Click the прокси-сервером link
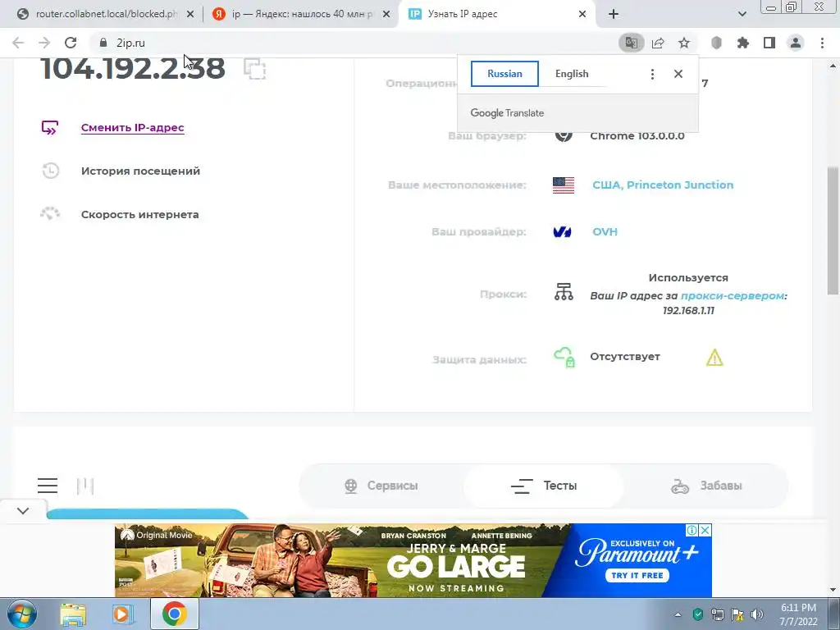840x630 pixels. click(x=733, y=295)
